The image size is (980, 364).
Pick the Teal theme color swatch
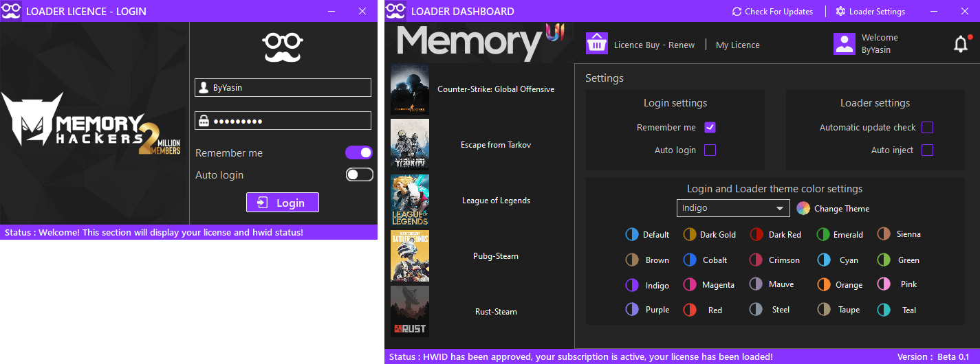(884, 309)
